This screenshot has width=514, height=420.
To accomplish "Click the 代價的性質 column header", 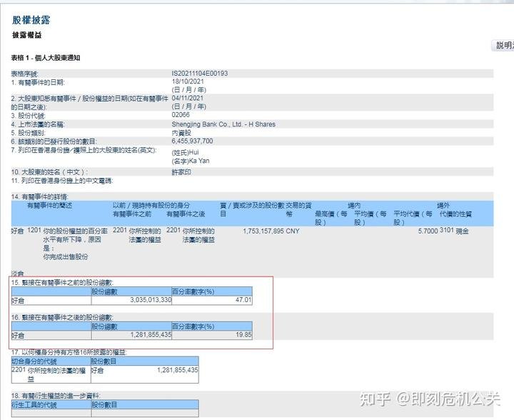I will tap(455, 214).
